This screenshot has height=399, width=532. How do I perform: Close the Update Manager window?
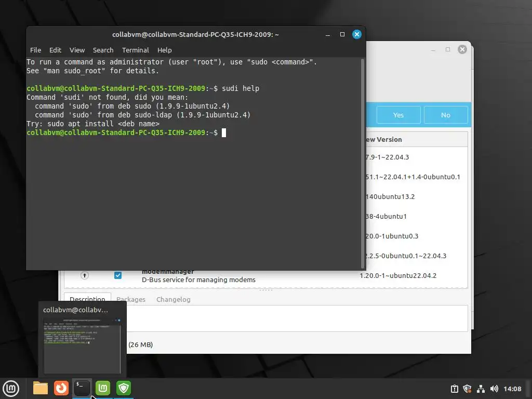(x=462, y=49)
